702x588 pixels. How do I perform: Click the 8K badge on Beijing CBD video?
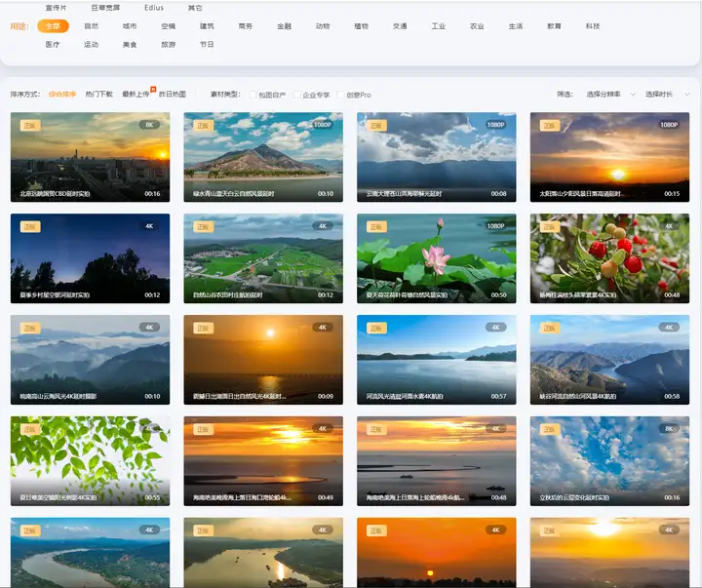[149, 125]
